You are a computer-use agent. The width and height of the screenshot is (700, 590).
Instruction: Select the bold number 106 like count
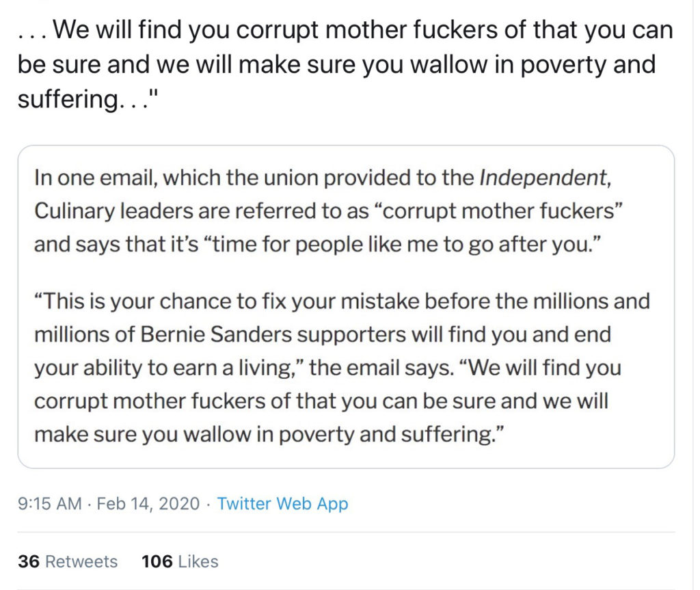(x=157, y=561)
